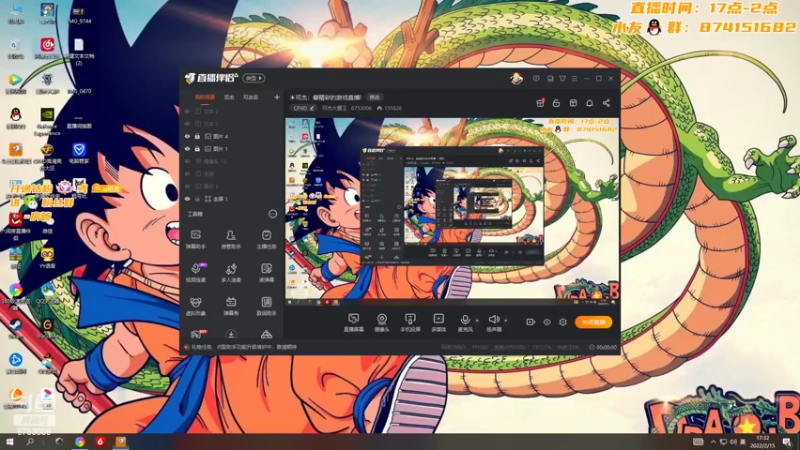Open the Windows Start menu

pos(9,442)
